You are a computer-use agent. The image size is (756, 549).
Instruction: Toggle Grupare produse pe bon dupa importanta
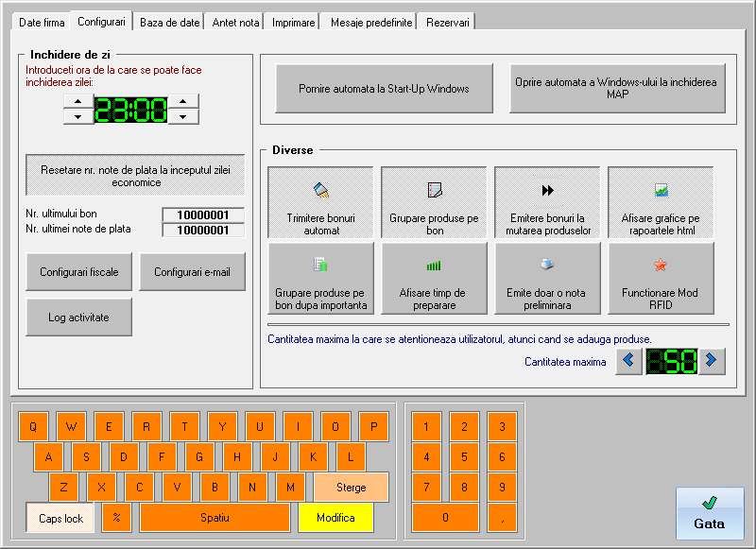(320, 278)
